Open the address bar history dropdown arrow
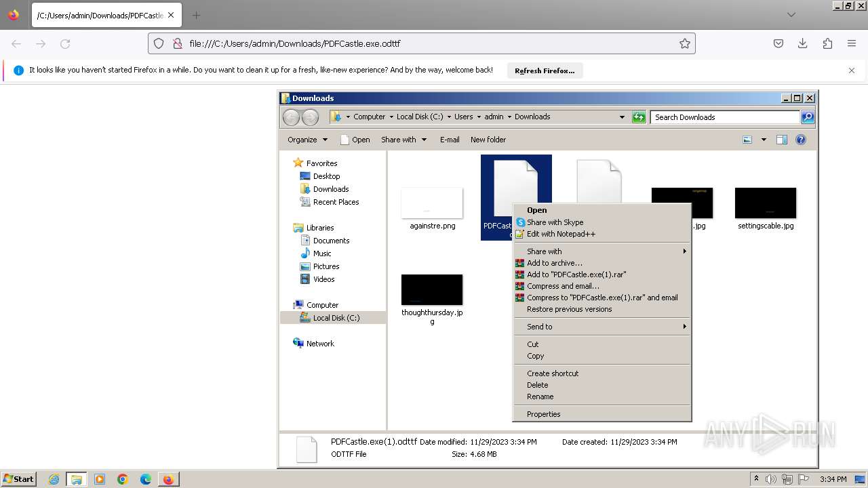Viewport: 868px width, 488px height. tap(622, 117)
